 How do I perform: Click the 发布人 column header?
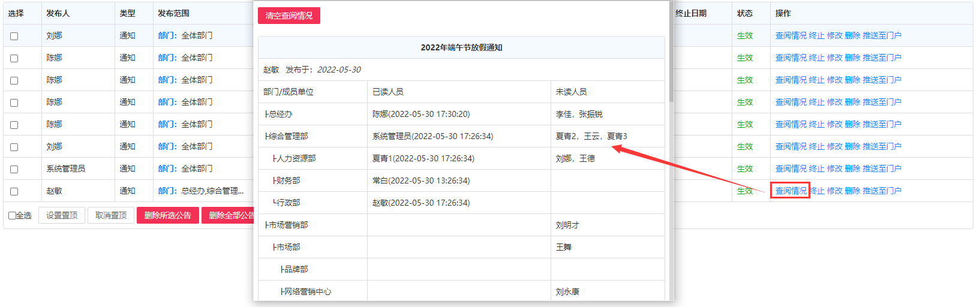click(x=58, y=13)
